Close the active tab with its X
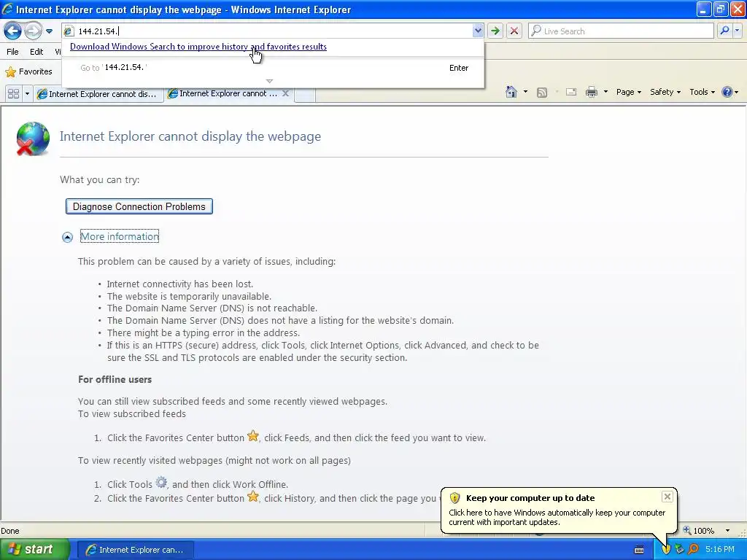The width and height of the screenshot is (747, 560). [285, 93]
